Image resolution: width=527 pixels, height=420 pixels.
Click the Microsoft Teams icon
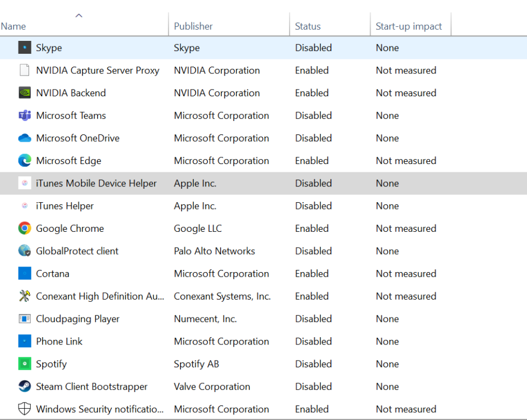click(x=25, y=115)
